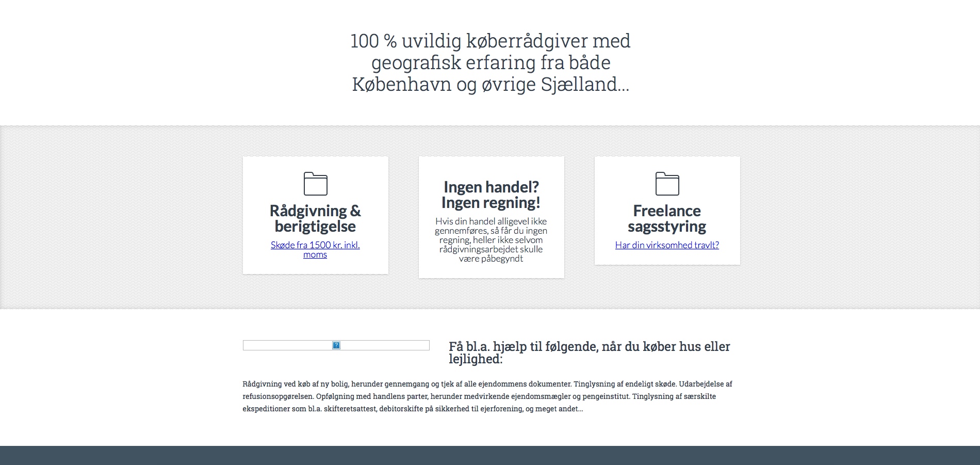Click the "Hvis din handel alligevel ikke" card text
Screen dimensions: 980x465
point(491,221)
